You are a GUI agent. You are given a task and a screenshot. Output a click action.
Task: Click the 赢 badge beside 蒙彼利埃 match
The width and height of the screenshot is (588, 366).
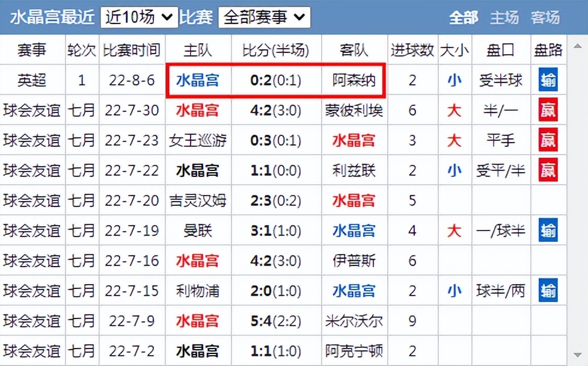[548, 110]
